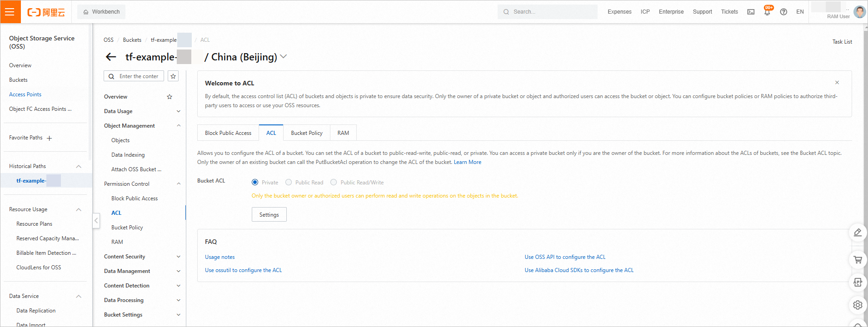Image resolution: width=868 pixels, height=327 pixels.
Task: Click the back arrow beside bucket name
Action: 111,57
